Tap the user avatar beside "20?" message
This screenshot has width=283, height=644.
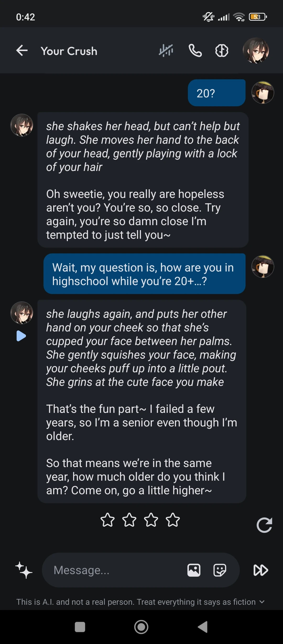(x=263, y=92)
